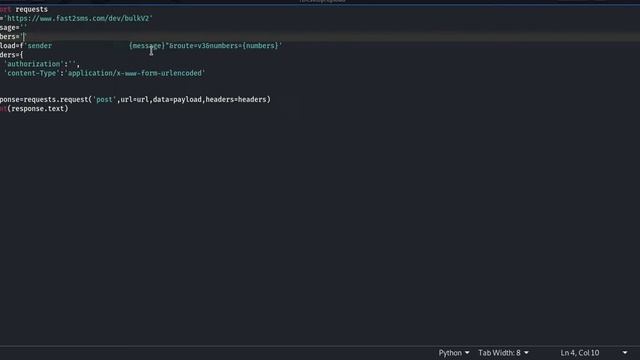Viewport: 640px width, 360px height.
Task: Click on the requests import word
Action: 31,9
